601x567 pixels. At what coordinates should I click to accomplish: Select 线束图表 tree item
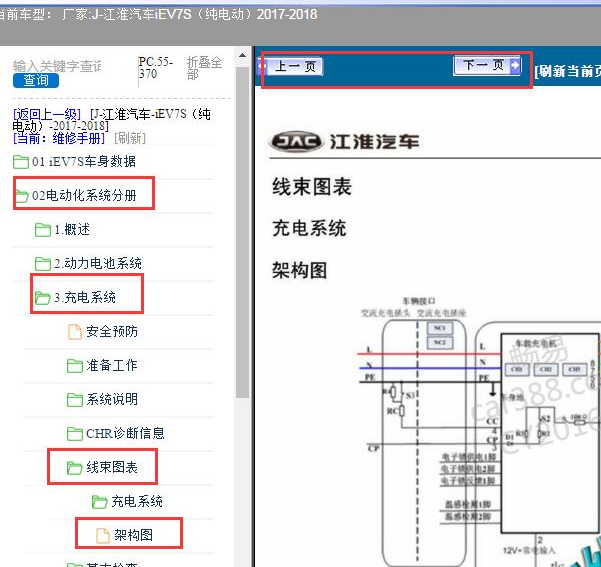point(112,467)
